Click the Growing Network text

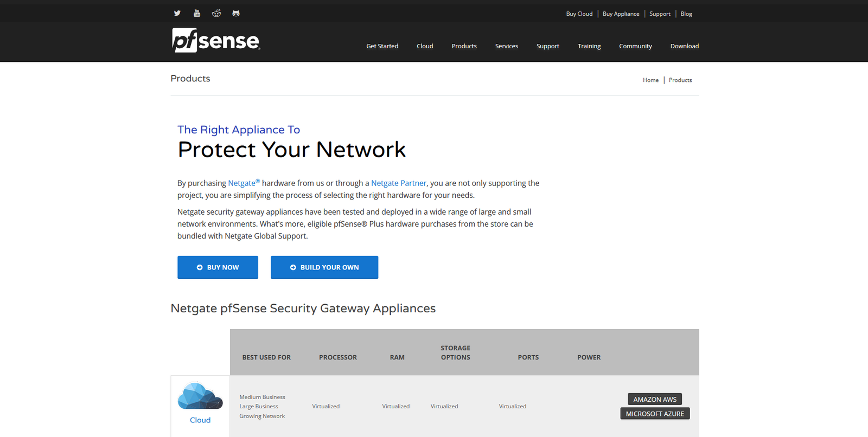262,416
